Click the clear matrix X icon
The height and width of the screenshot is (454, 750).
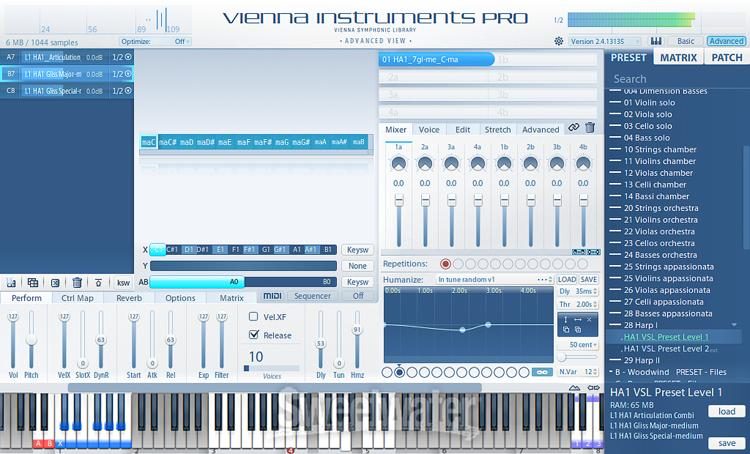(55, 283)
